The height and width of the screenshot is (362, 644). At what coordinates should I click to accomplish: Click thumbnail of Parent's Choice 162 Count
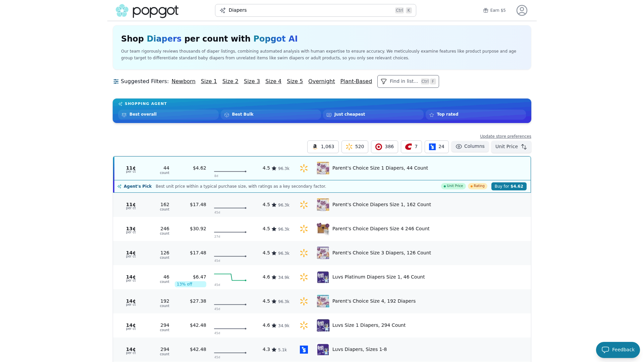323,205
